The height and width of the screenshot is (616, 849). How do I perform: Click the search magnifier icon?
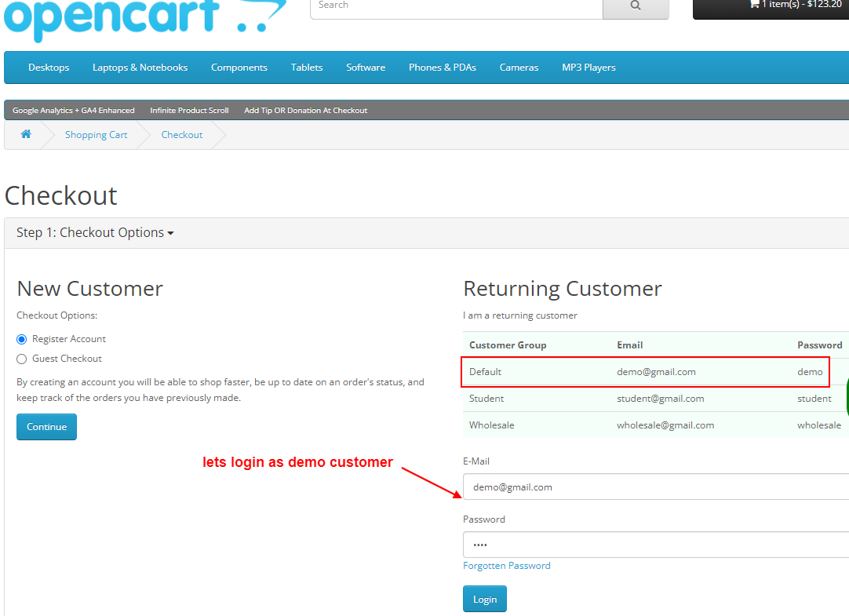click(x=635, y=5)
